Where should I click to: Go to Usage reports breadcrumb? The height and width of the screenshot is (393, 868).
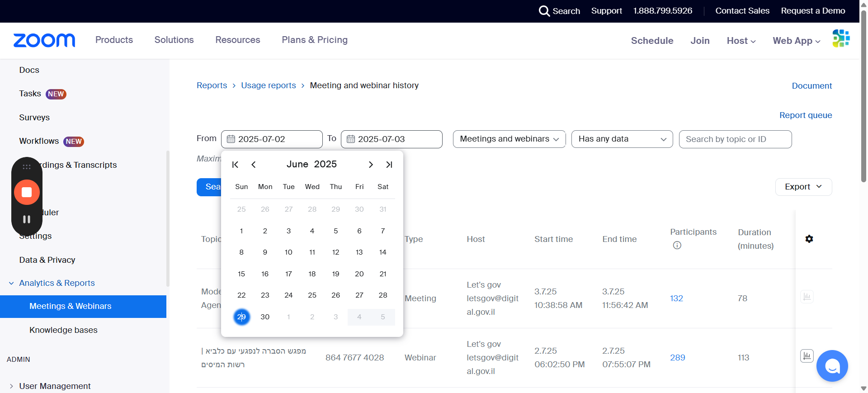[269, 85]
